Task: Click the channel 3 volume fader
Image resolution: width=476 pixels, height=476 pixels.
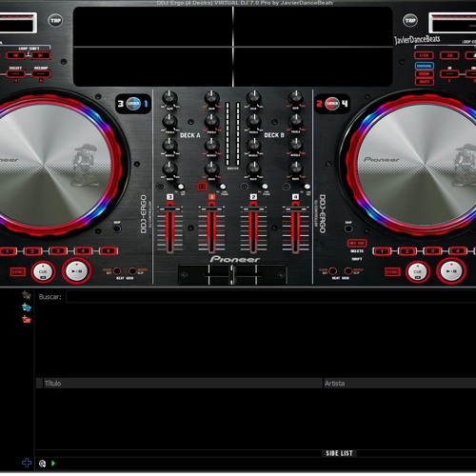Action: click(170, 208)
